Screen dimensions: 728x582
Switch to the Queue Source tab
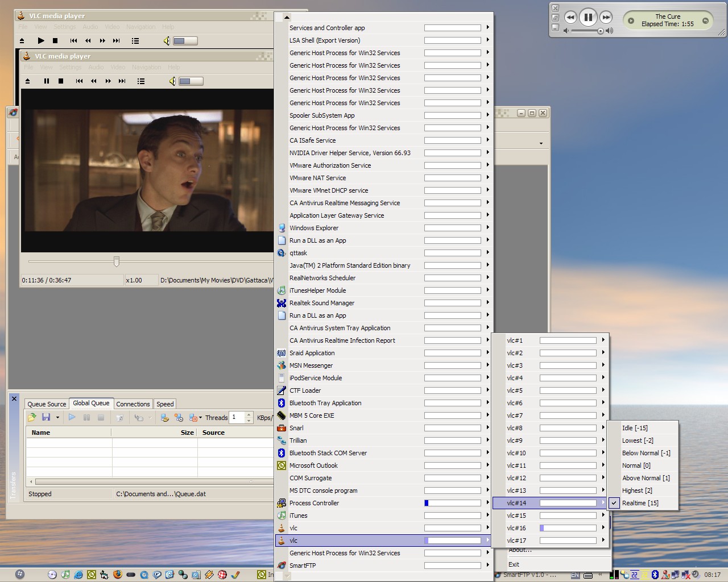47,404
